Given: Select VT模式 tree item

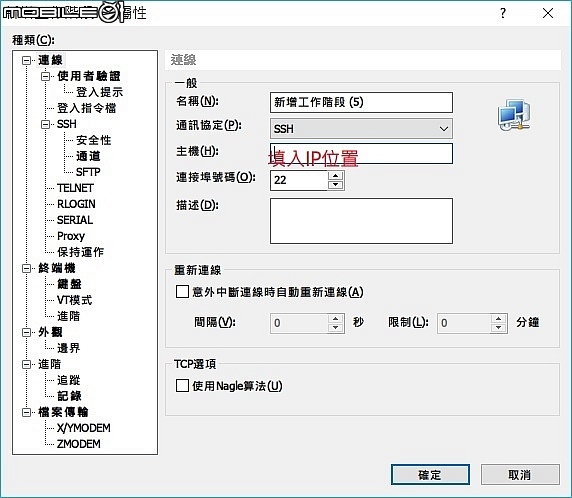Looking at the screenshot, I should pyautogui.click(x=74, y=300).
